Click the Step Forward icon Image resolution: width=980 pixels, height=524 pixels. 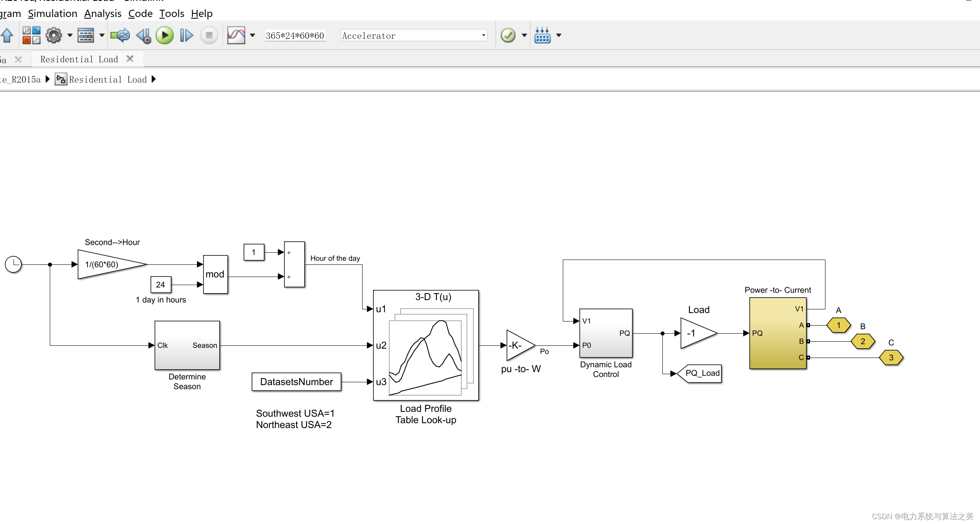click(x=186, y=36)
